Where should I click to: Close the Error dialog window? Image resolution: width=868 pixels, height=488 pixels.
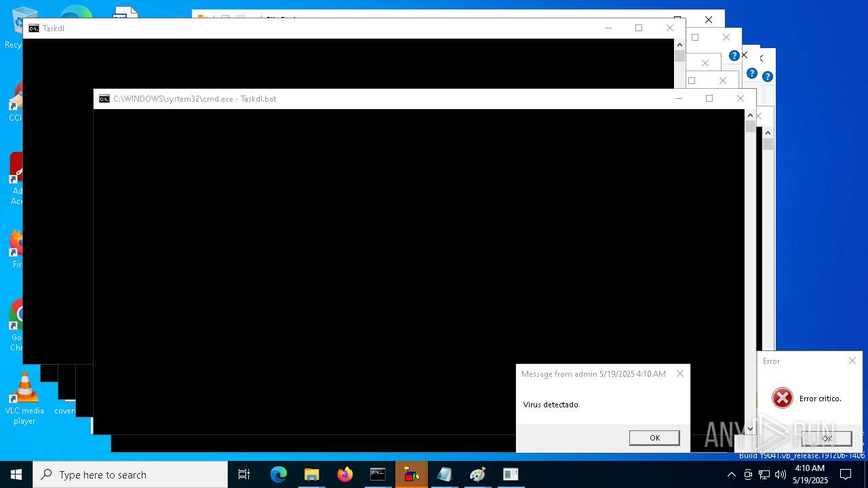pyautogui.click(x=852, y=361)
